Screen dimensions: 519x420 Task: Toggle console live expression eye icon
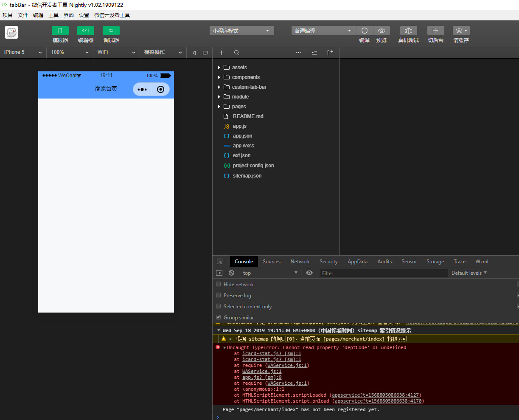pyautogui.click(x=309, y=273)
